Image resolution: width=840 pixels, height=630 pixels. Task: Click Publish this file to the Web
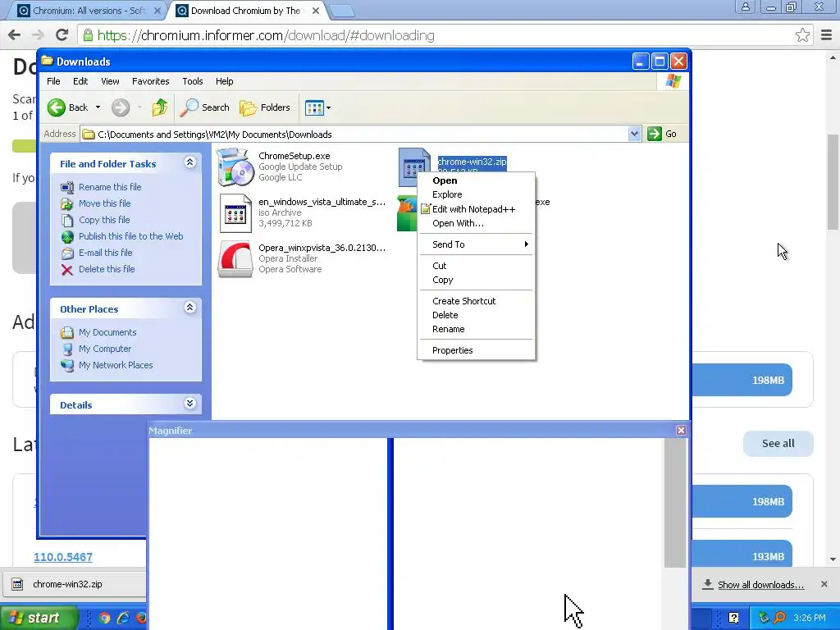point(130,236)
